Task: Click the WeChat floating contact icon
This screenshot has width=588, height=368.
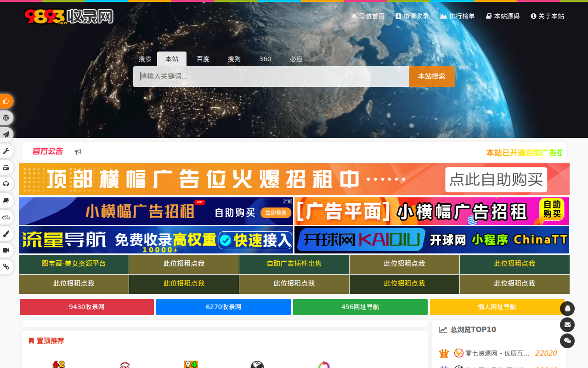Action: point(567,341)
